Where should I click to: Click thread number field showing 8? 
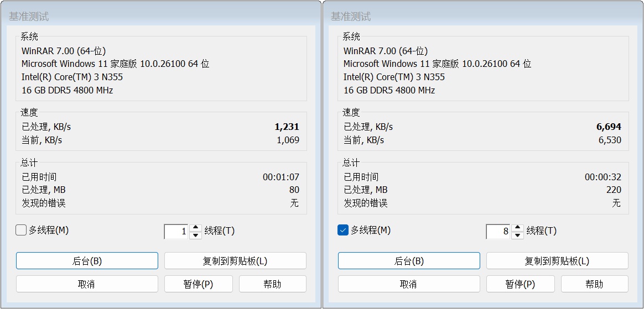[498, 232]
